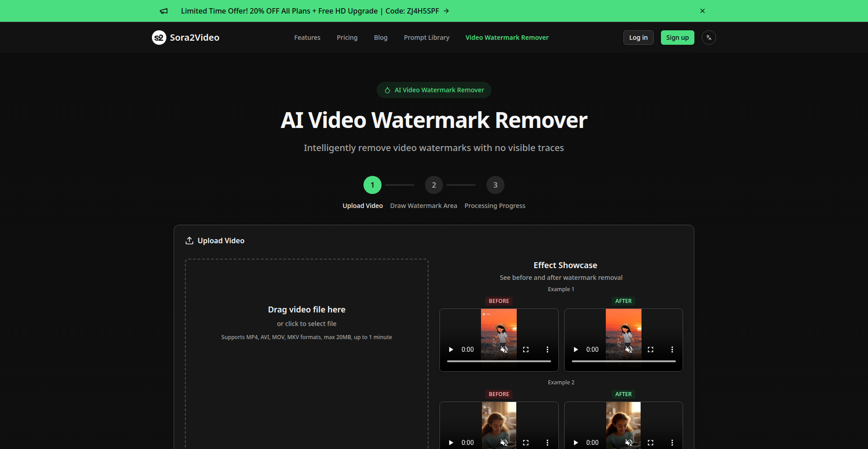
Task: Click the arrow after promo code
Action: (446, 11)
